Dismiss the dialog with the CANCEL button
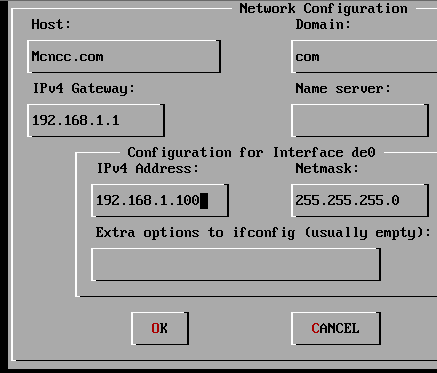 (x=336, y=328)
